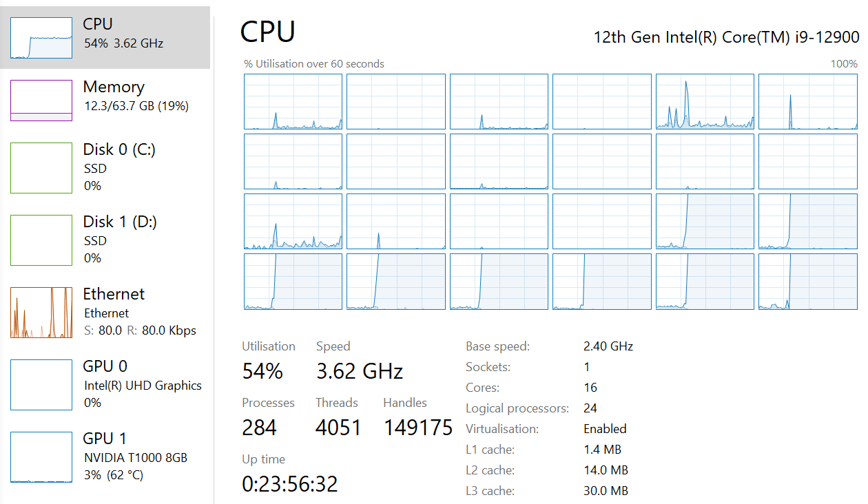Select the GPU 0 Intel UHD thumbnail
Image resolution: width=868 pixels, height=504 pixels.
(x=41, y=385)
